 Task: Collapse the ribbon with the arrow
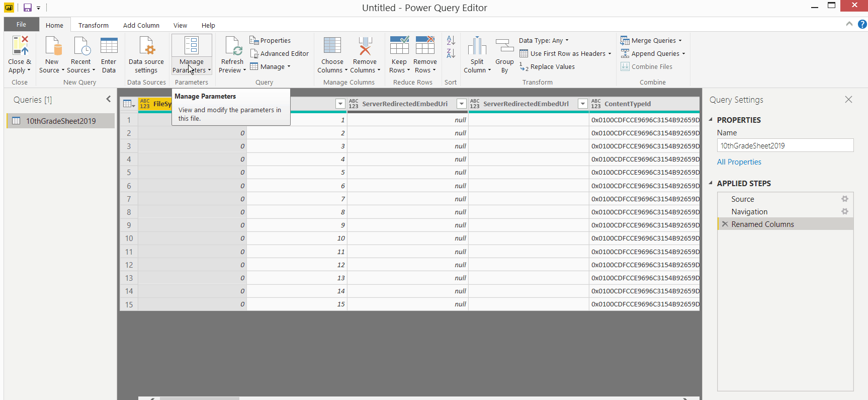pyautogui.click(x=849, y=24)
